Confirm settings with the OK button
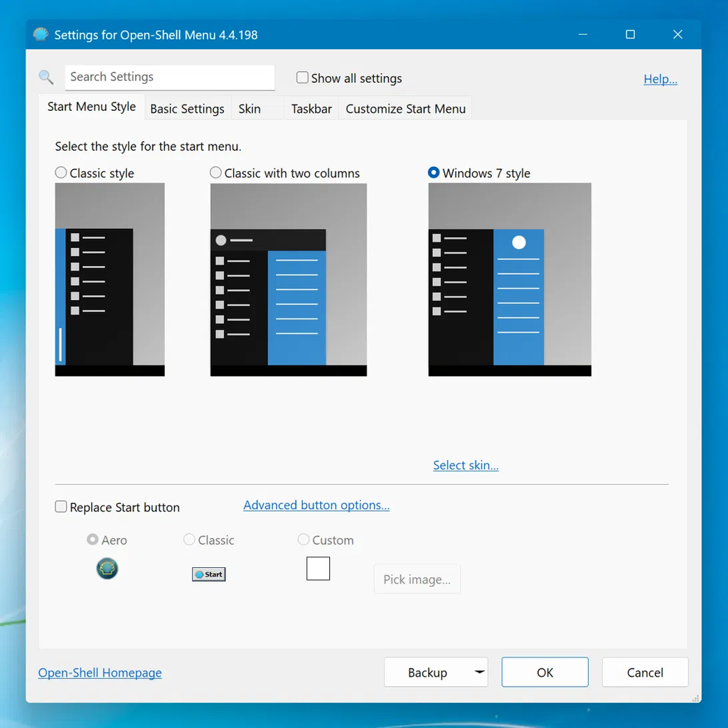The image size is (728, 728). pos(545,672)
